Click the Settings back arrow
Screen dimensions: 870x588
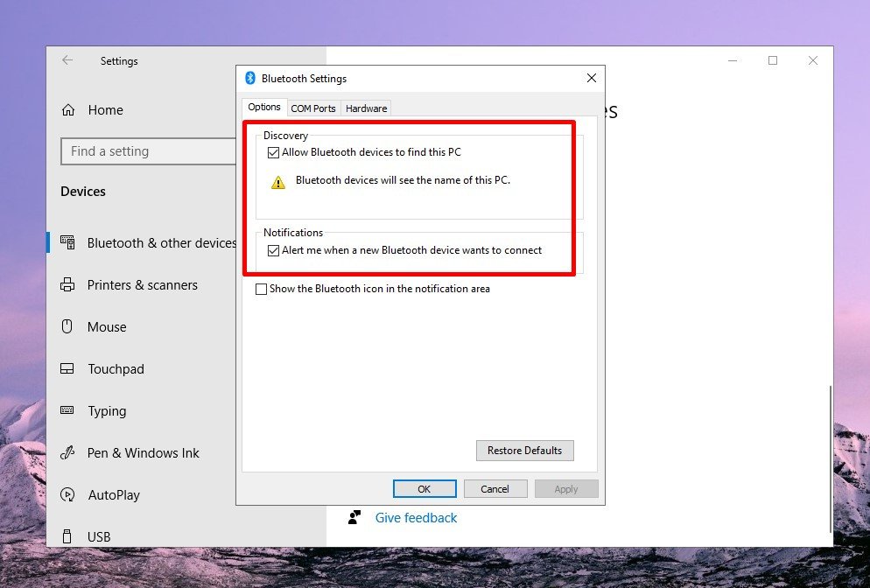tap(67, 60)
